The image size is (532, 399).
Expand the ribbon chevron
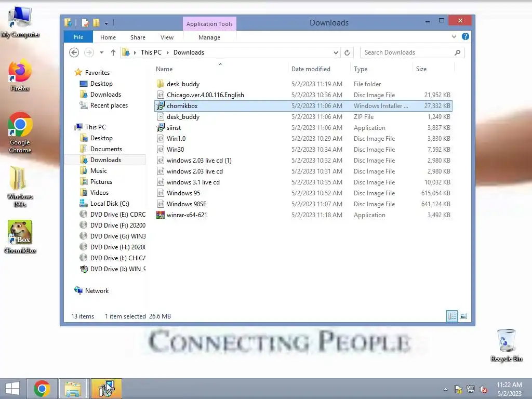[454, 37]
